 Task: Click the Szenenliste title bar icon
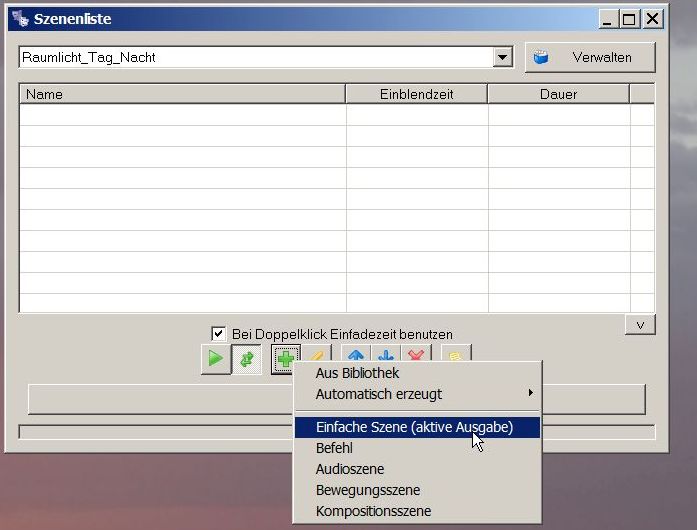tap(19, 19)
